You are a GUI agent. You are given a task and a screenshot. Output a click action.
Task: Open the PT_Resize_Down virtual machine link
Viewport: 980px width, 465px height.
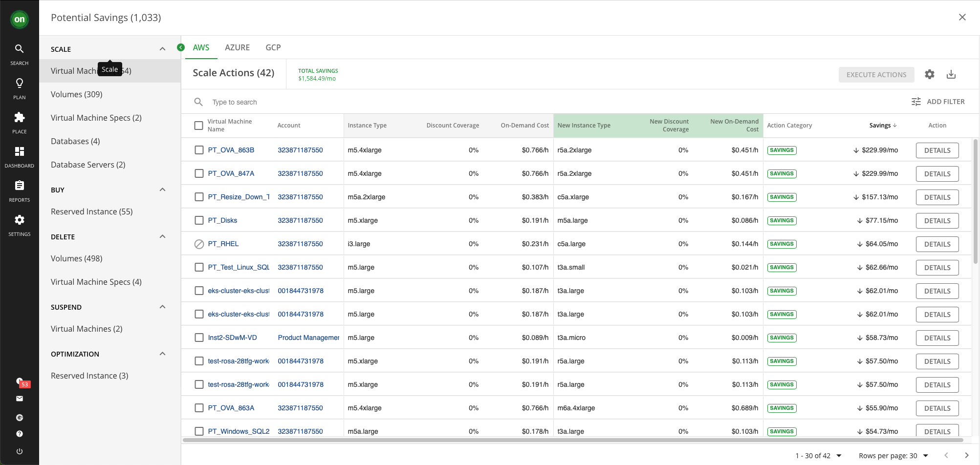click(x=239, y=197)
